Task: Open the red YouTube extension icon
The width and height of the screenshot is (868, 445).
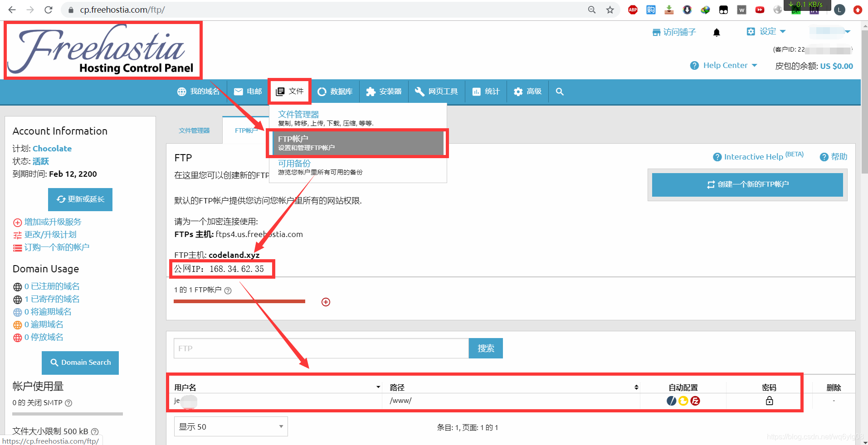Action: coord(760,10)
